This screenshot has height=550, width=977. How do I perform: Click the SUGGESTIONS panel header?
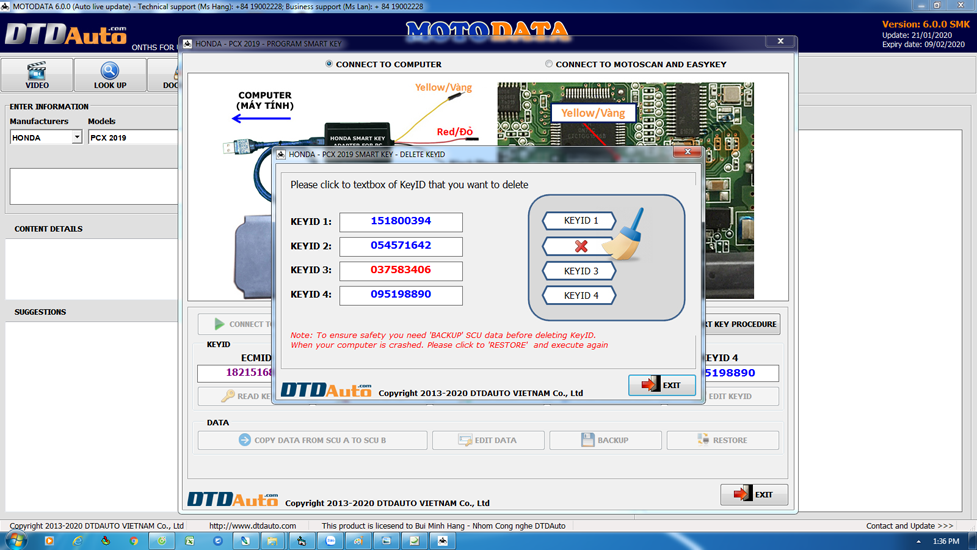point(41,311)
